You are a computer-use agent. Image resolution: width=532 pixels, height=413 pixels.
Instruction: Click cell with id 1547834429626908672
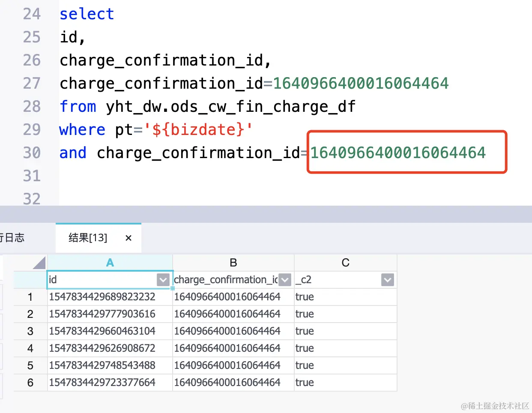coord(110,348)
